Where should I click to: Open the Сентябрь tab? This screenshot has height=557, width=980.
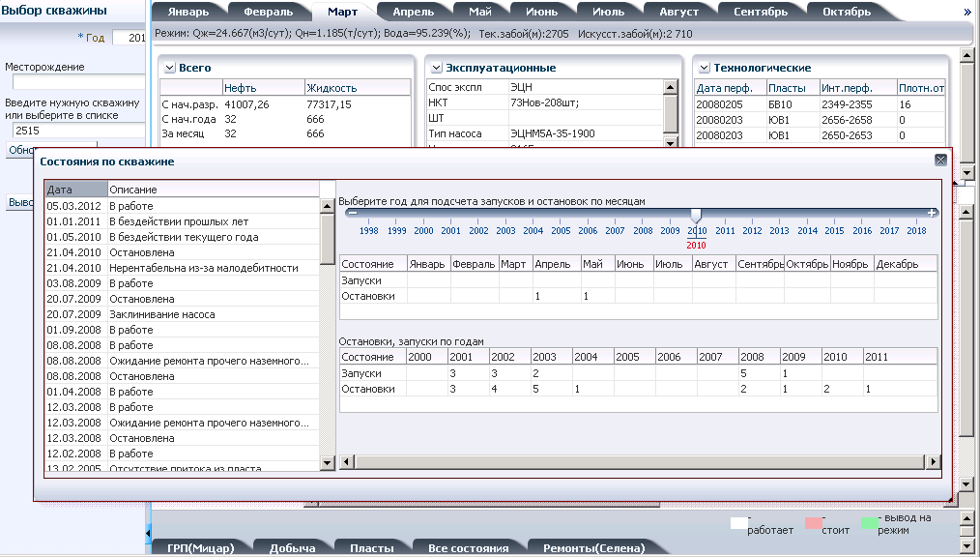pos(760,12)
